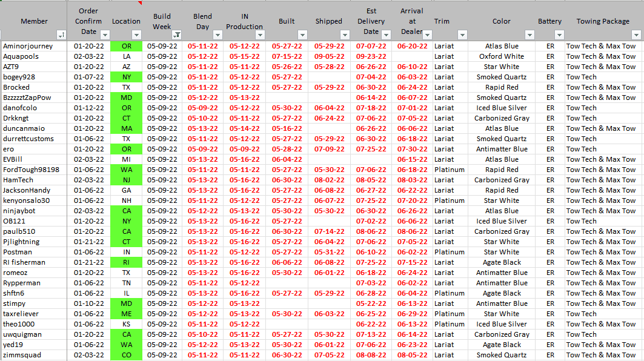Viewport: 644px width, 361px height.
Task: Click Aquapools' Est Delivery Date 09-23-22 cell
Action: coord(371,56)
